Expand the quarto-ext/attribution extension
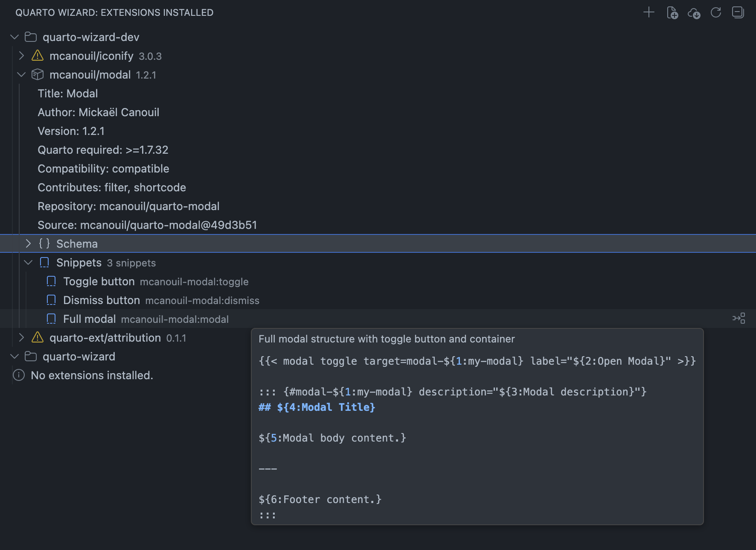The height and width of the screenshot is (550, 756). (21, 337)
